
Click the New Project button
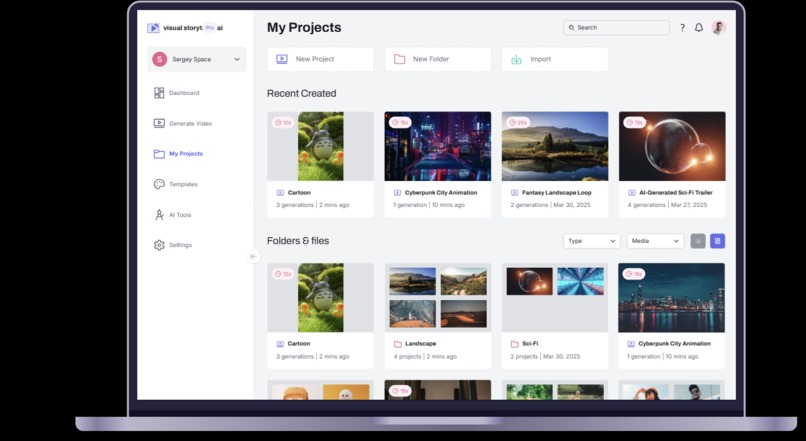(320, 59)
